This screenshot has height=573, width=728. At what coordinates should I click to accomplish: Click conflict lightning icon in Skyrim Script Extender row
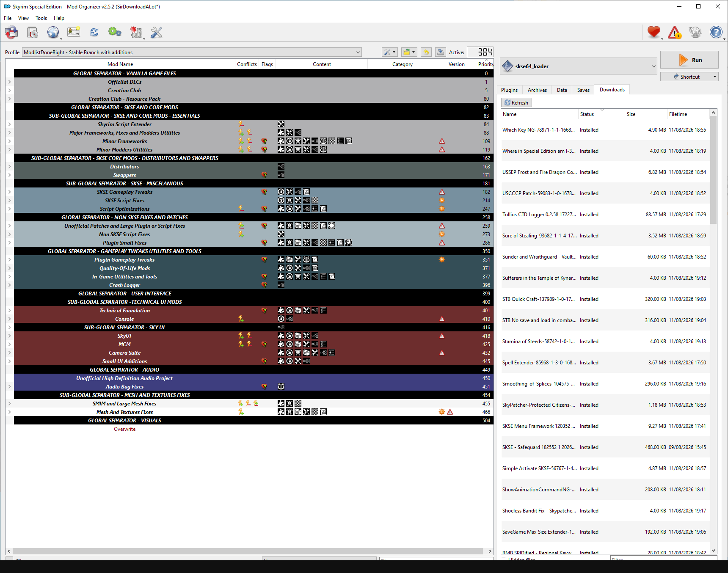pos(241,124)
